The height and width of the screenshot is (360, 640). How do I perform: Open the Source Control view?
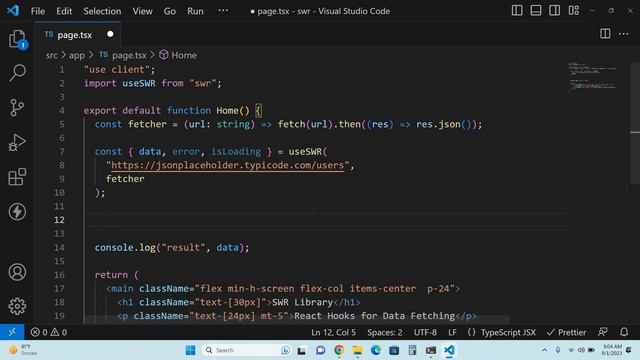[17, 108]
